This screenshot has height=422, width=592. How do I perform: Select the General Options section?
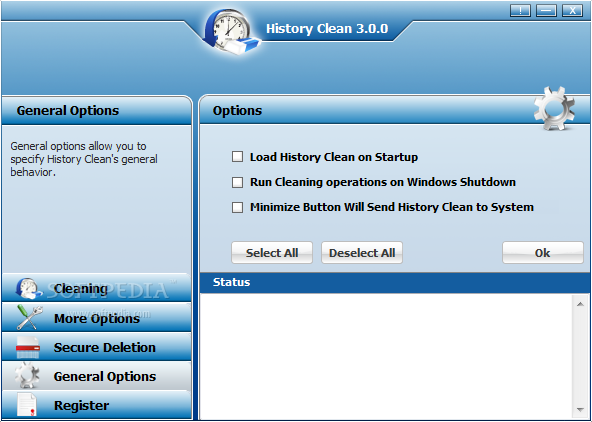(97, 376)
